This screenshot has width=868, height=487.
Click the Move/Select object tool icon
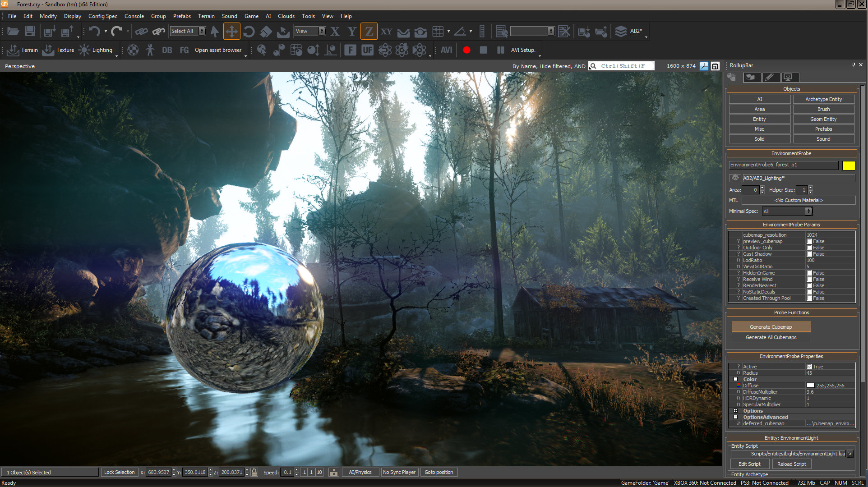(x=232, y=31)
